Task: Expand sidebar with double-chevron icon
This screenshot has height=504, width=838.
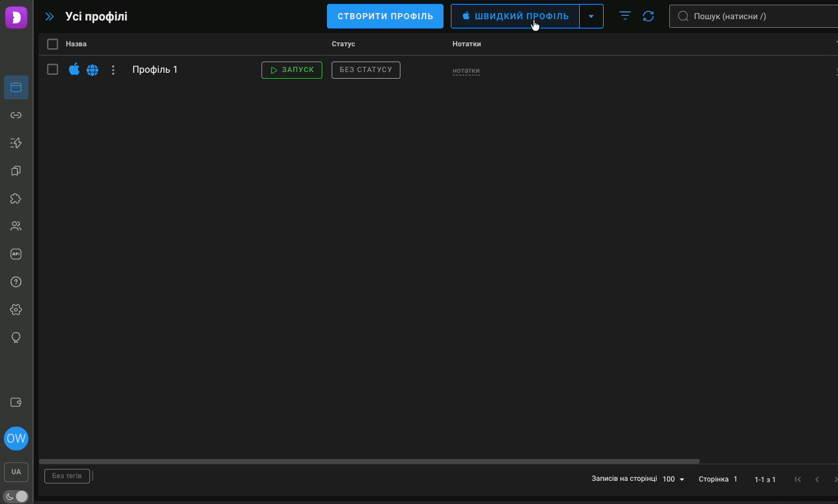Action: 50,17
